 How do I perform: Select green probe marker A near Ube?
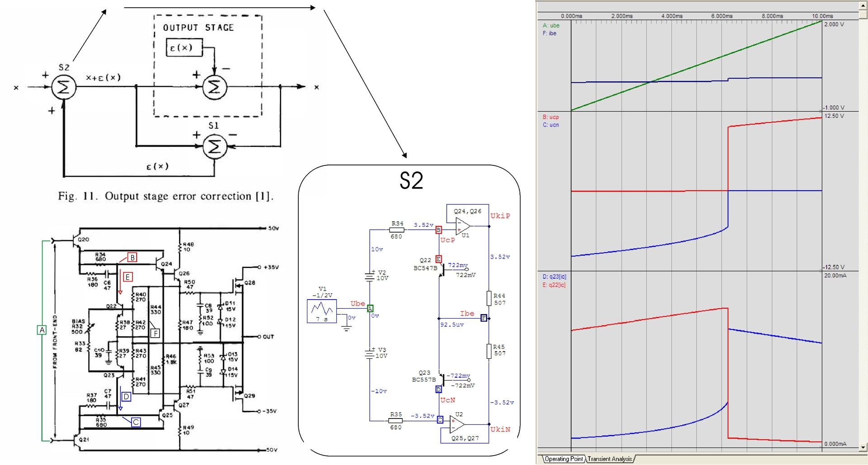(x=370, y=309)
